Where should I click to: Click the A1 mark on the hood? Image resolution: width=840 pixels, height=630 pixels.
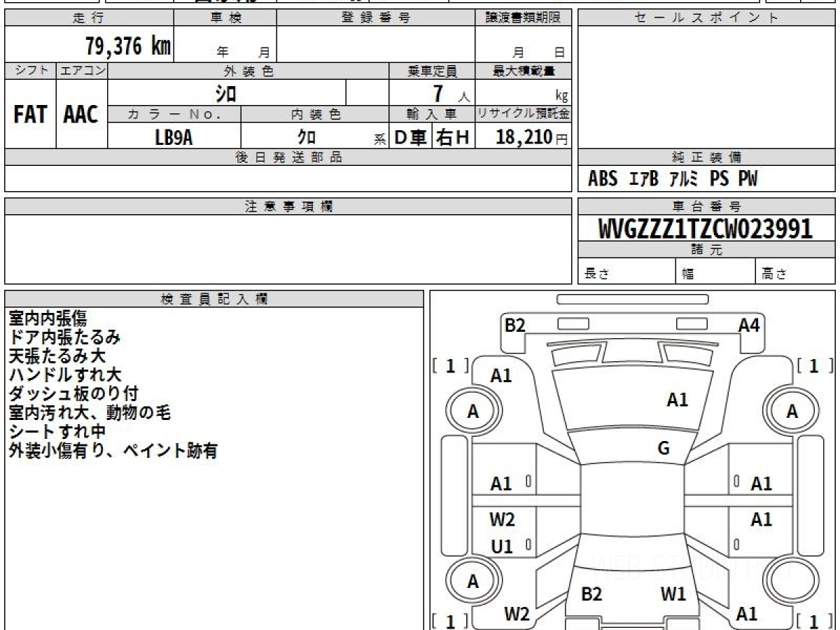click(x=677, y=400)
